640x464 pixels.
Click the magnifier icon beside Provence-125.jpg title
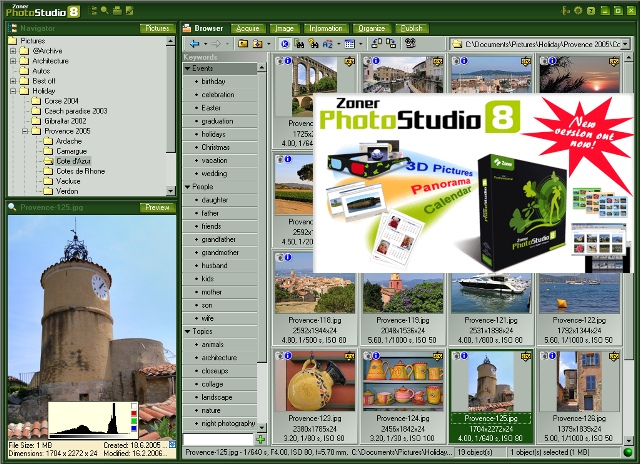click(12, 207)
